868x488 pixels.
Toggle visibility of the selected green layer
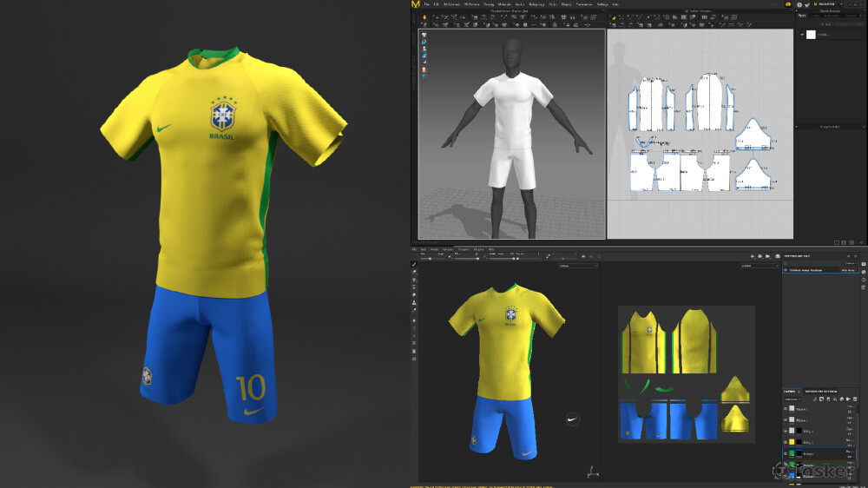click(786, 453)
